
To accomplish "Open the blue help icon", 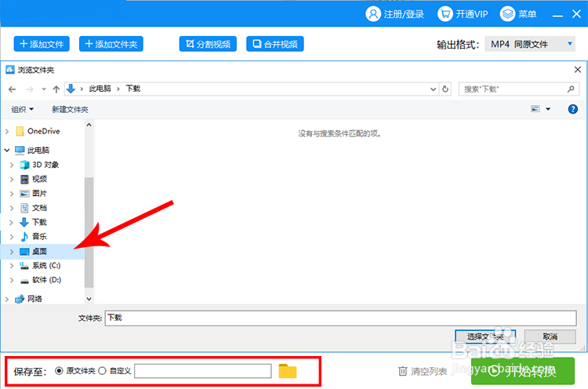I will [572, 109].
